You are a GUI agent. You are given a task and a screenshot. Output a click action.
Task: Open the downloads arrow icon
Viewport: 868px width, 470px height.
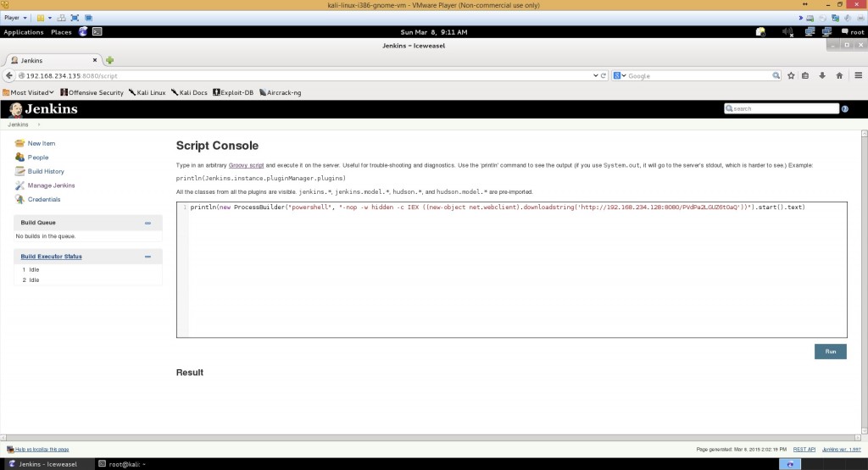tap(822, 75)
